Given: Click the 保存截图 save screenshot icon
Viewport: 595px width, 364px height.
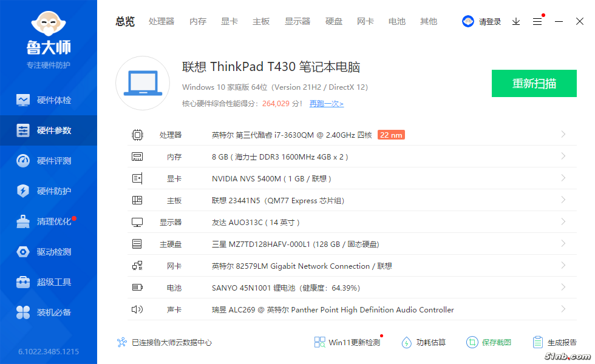Looking at the screenshot, I should pyautogui.click(x=472, y=342).
